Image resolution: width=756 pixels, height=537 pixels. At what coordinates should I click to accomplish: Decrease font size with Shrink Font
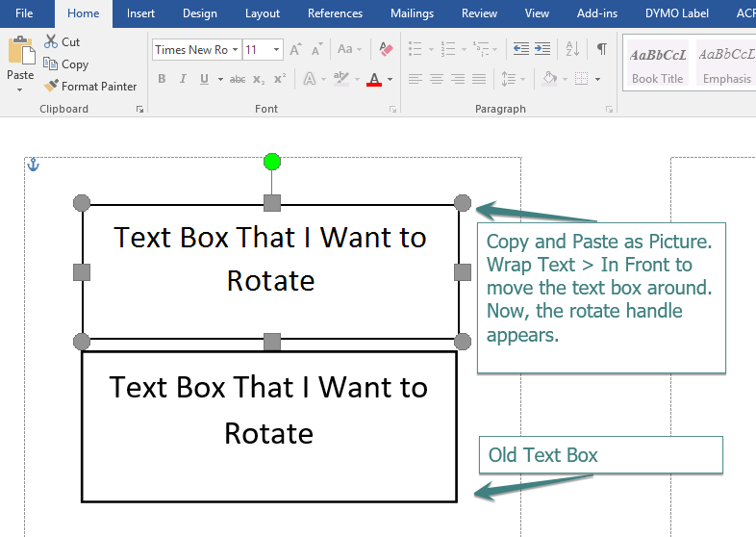316,49
